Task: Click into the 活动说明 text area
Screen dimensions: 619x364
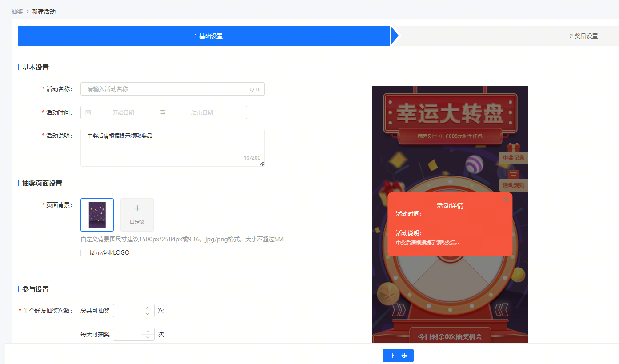Action: (x=172, y=148)
